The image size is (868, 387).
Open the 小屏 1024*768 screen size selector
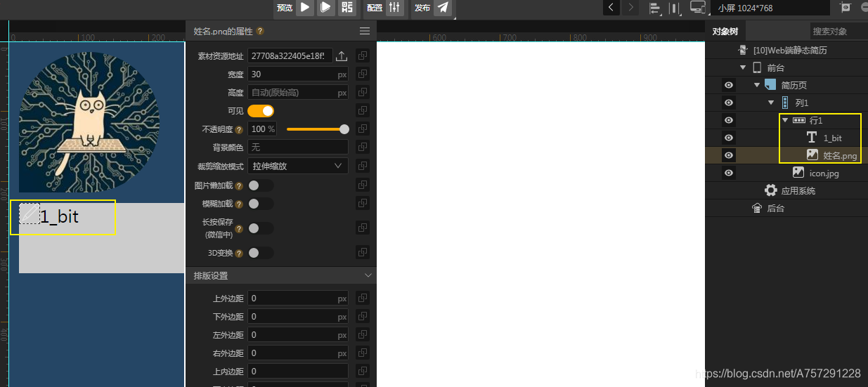click(770, 8)
